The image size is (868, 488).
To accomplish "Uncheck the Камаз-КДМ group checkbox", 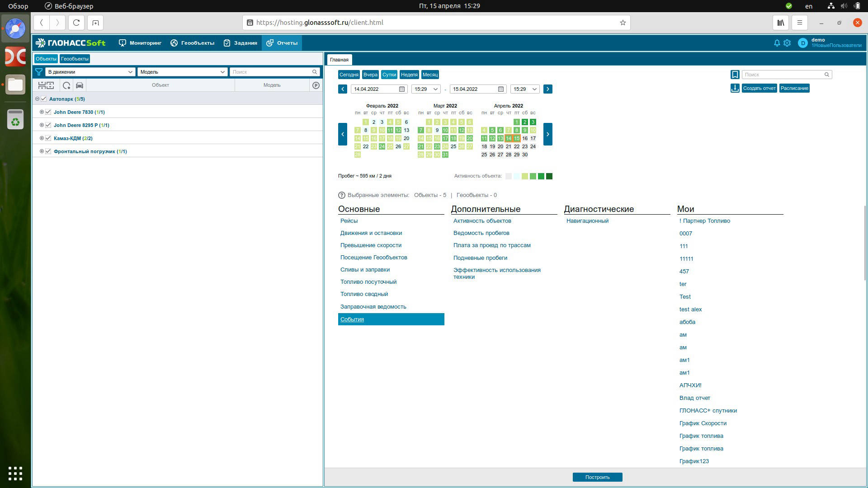I will [x=48, y=138].
